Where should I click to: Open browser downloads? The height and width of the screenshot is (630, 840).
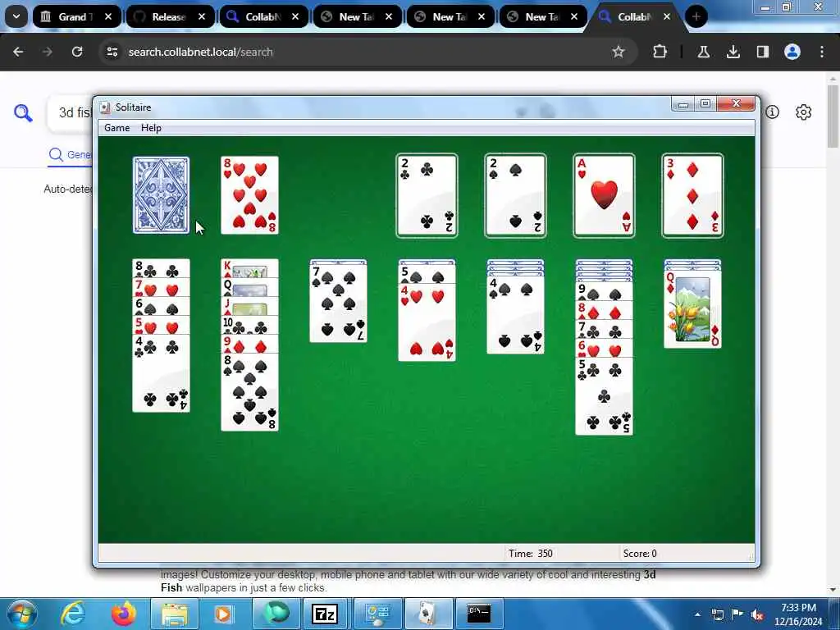pos(733,52)
